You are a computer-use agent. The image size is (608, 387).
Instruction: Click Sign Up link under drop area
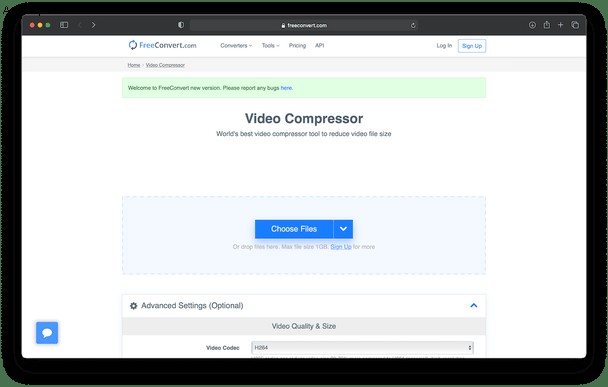click(341, 247)
